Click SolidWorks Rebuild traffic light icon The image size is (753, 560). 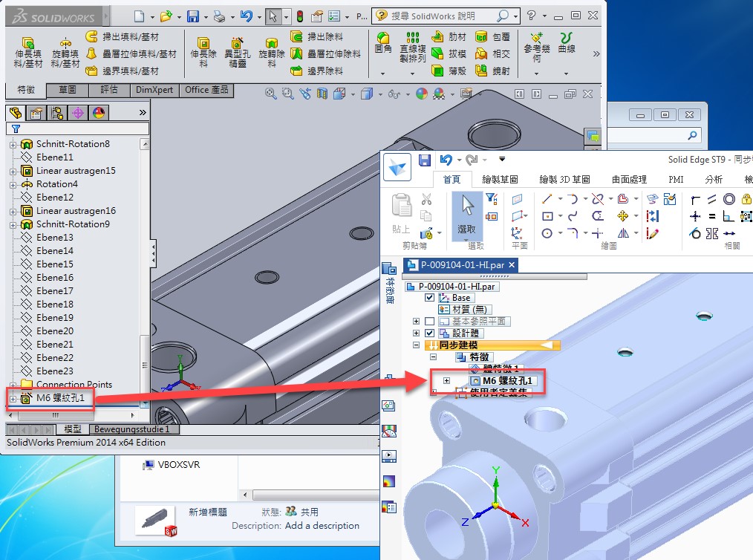300,16
